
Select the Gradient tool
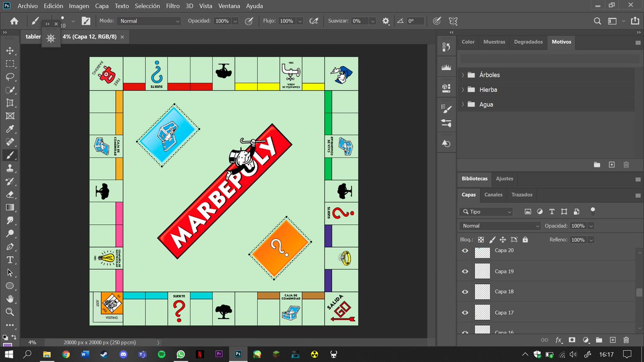point(10,207)
